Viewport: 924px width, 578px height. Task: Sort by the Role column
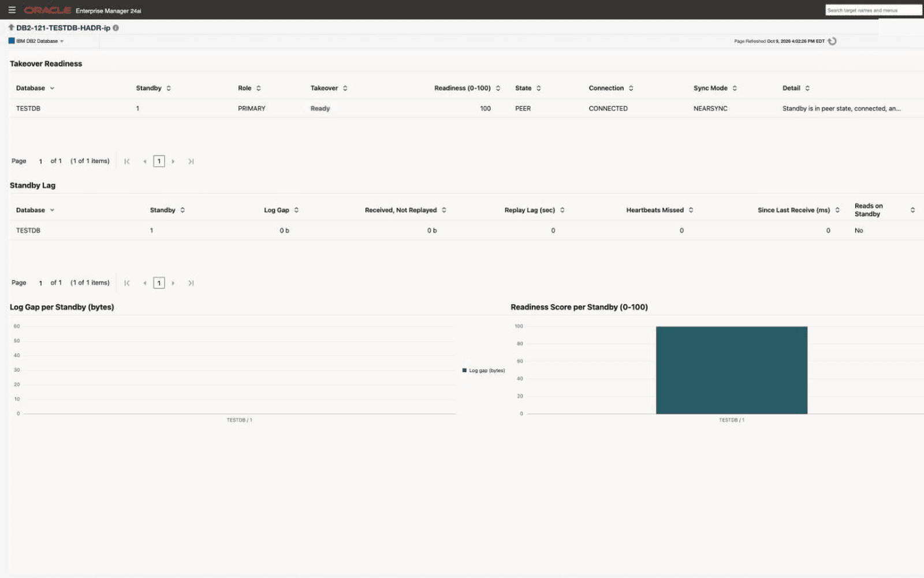tap(259, 88)
